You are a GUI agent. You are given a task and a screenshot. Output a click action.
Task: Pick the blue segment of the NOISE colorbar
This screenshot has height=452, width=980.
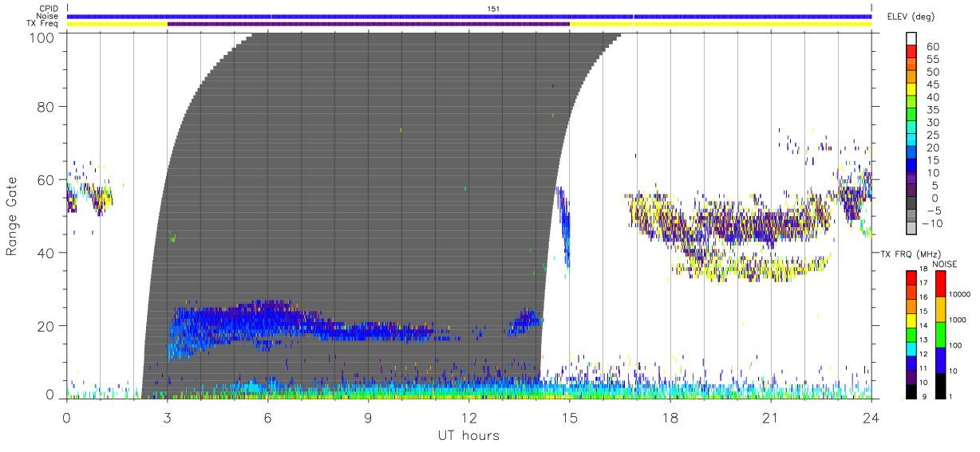tap(940, 360)
